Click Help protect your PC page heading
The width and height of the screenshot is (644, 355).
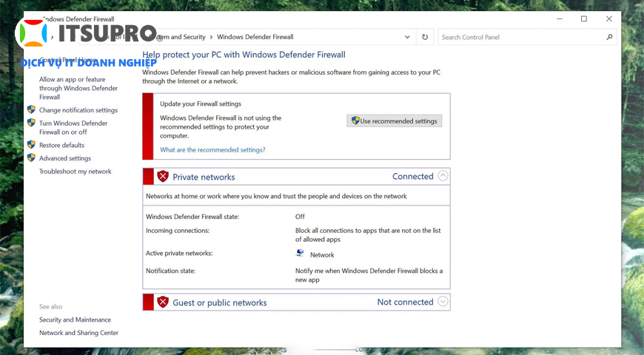point(244,55)
